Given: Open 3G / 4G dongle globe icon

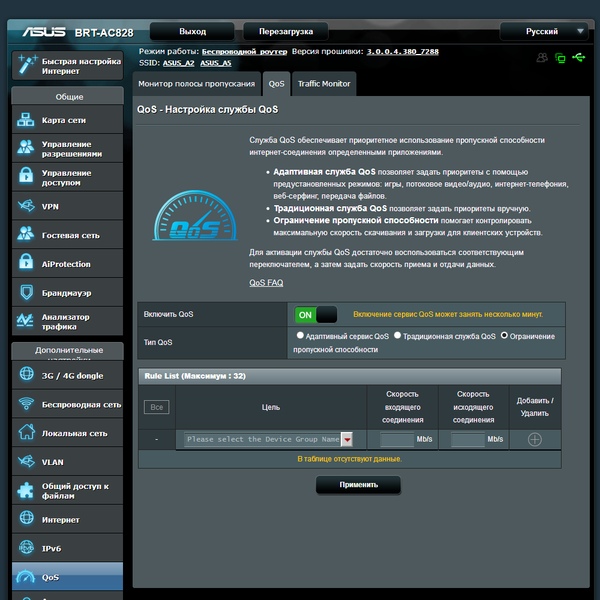Looking at the screenshot, I should tap(26, 374).
